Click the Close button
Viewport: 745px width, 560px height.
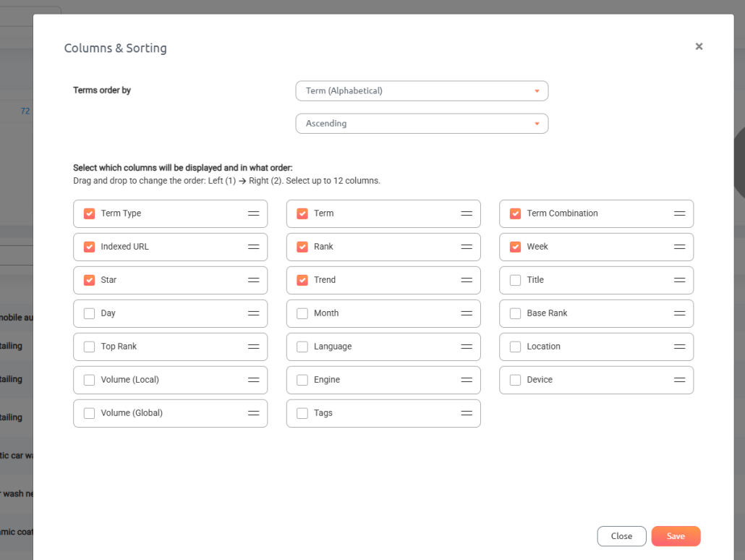[x=621, y=536]
